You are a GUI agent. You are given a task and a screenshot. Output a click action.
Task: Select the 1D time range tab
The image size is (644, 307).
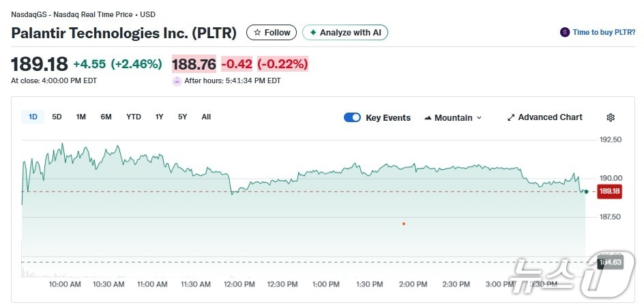click(x=33, y=117)
